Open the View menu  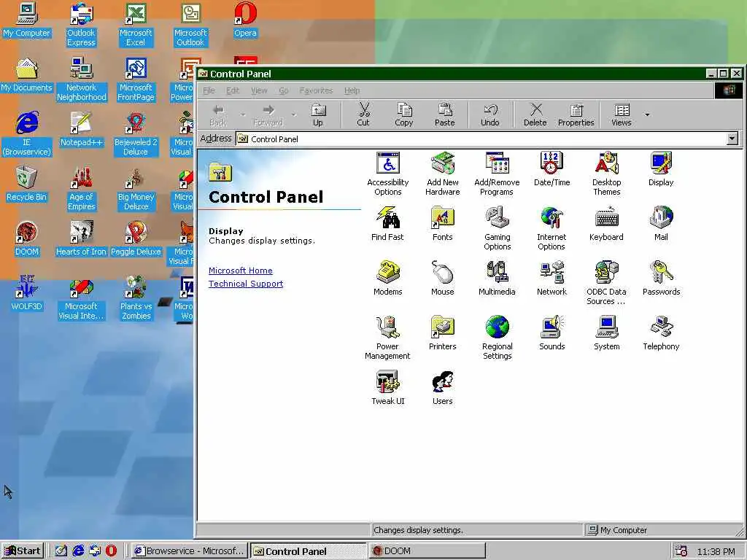pos(259,90)
